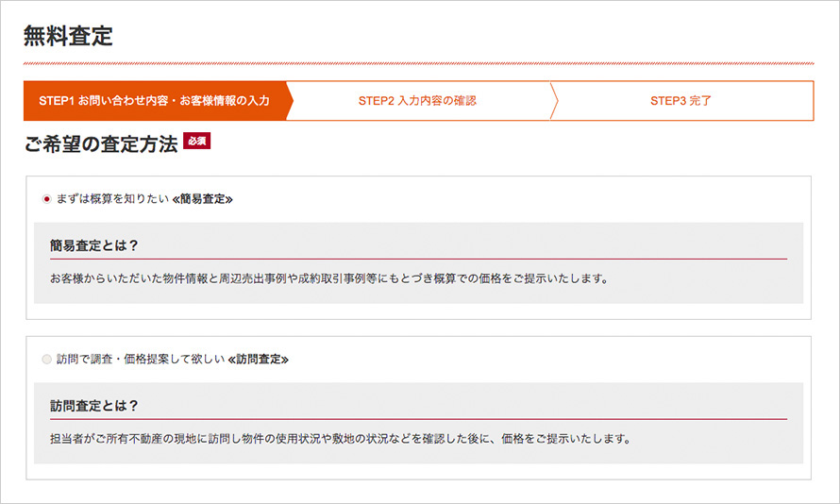
Task: Click the 無料査定 page title
Action: 68,37
